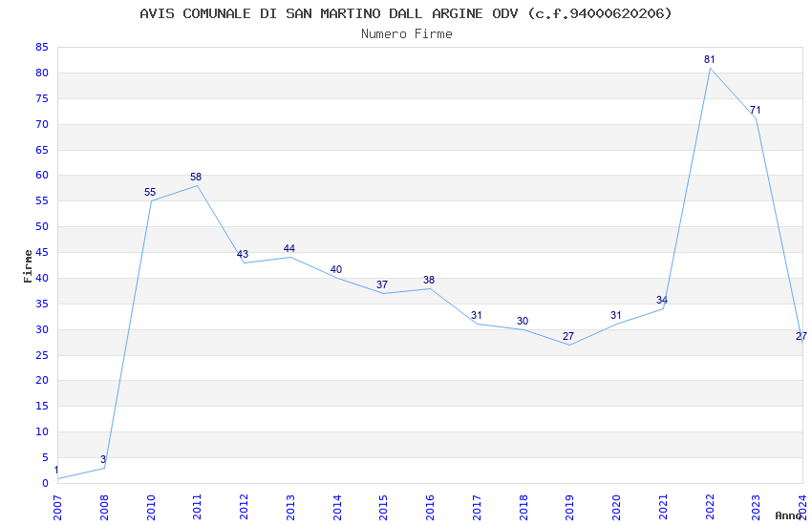This screenshot has width=812, height=525.
Task: Click the data label 81 at 2022
Action: 710,59
